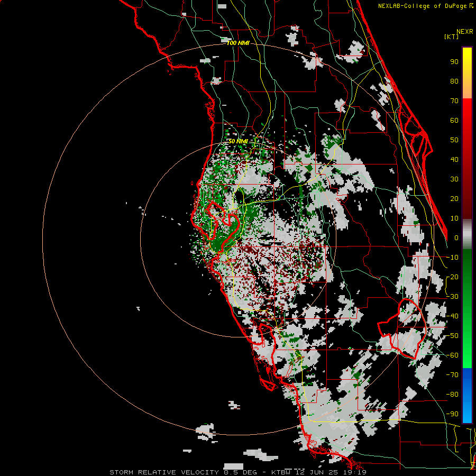
Task: Click the positive 10 scale label
Action: [454, 218]
